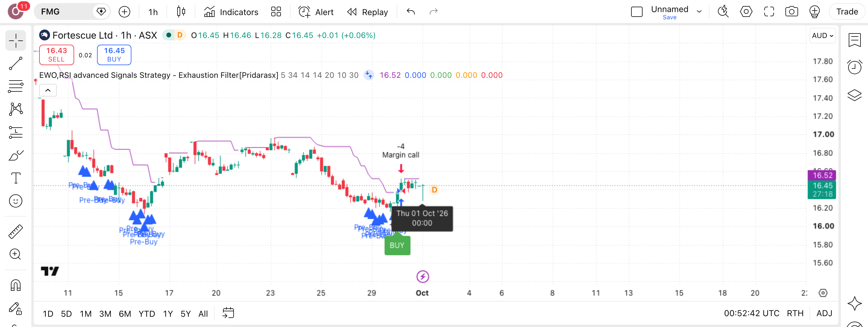Viewport: 868px width, 327px height.
Task: Redo the chart action
Action: click(433, 12)
